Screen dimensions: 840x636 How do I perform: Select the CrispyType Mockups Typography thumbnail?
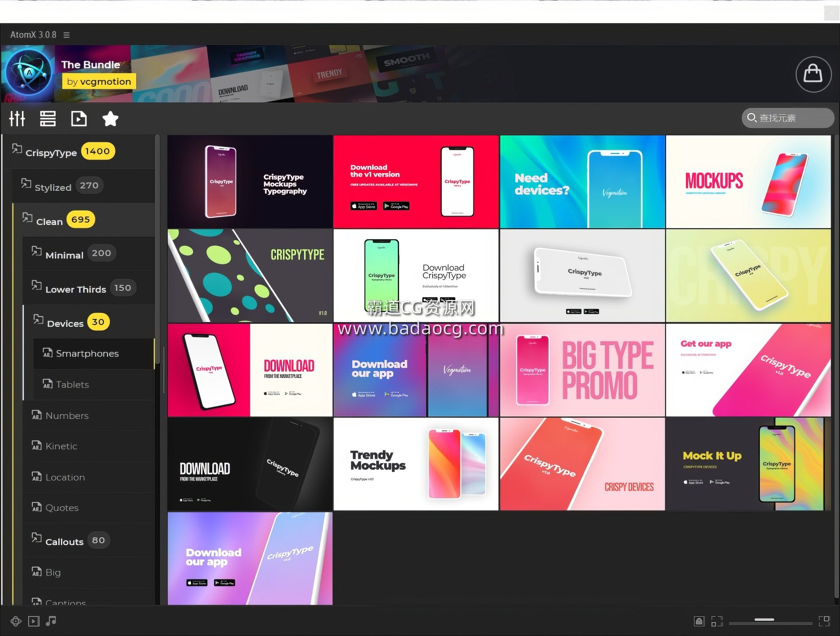250,182
